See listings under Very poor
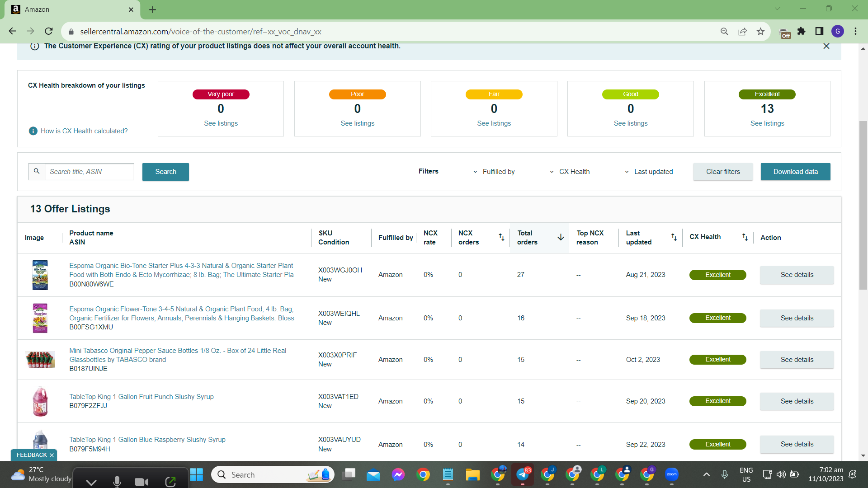The image size is (868, 488). (221, 123)
